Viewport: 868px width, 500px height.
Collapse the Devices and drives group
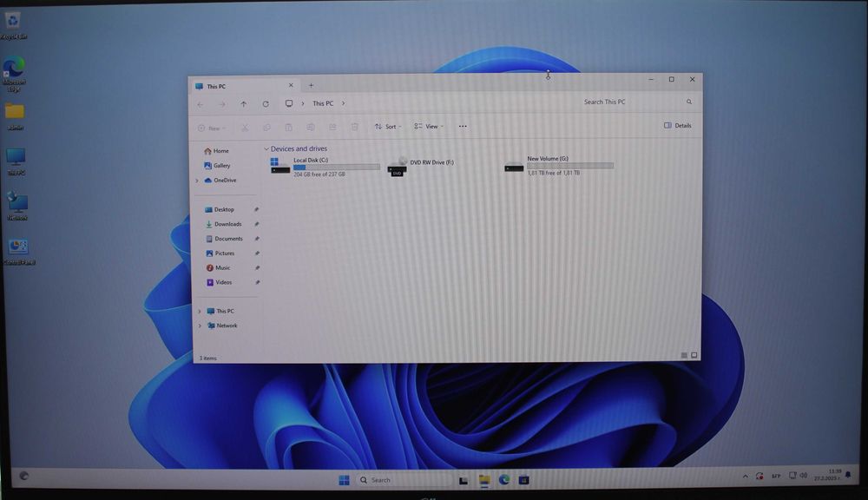266,149
